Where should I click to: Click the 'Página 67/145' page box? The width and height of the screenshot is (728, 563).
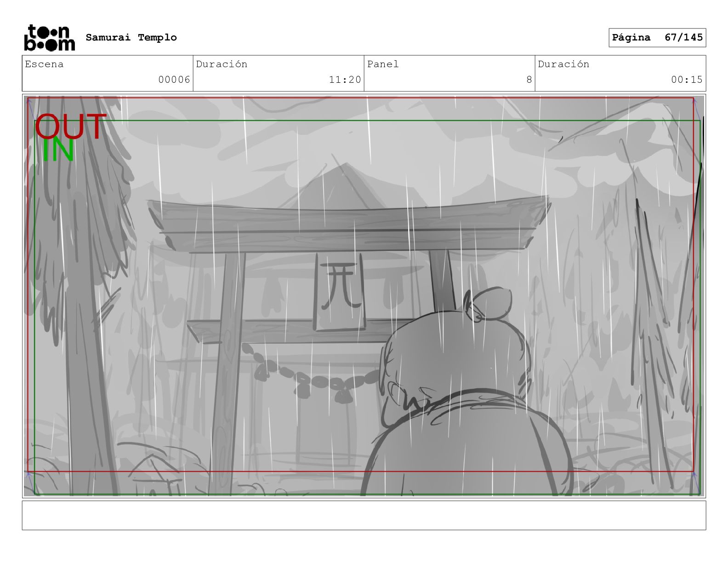[657, 38]
